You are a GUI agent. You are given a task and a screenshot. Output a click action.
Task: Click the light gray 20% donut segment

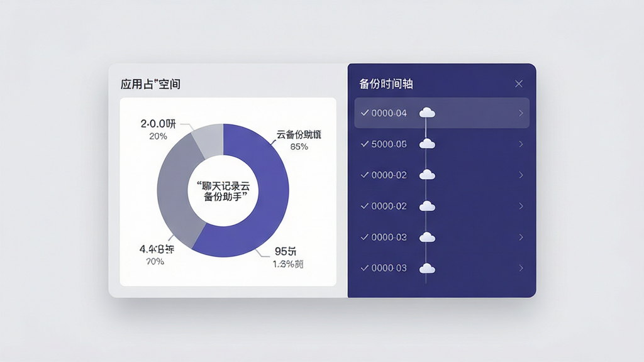click(209, 141)
